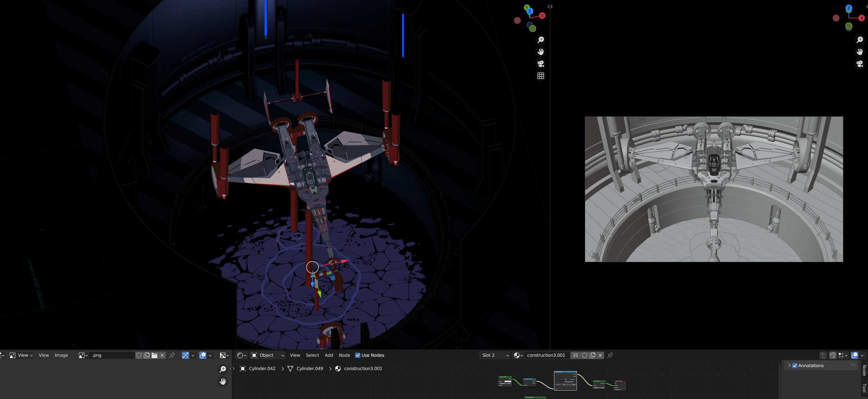Open node editor Add menu
The height and width of the screenshot is (399, 868).
tap(329, 355)
